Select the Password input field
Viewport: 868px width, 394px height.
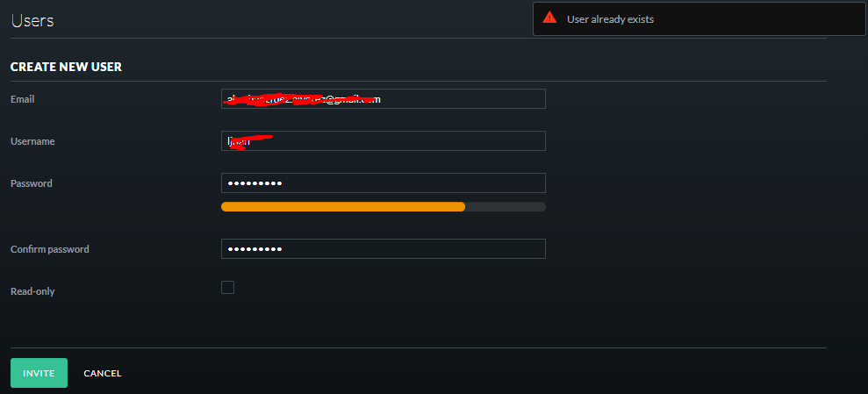click(383, 183)
